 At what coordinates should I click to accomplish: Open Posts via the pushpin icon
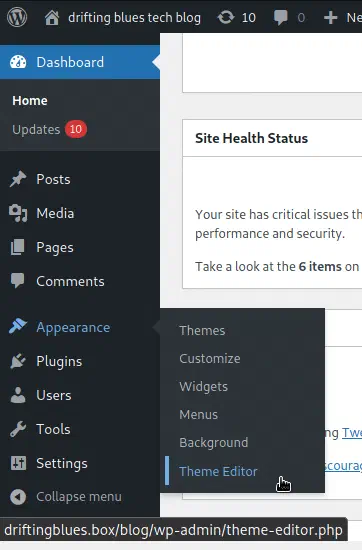pos(18,179)
